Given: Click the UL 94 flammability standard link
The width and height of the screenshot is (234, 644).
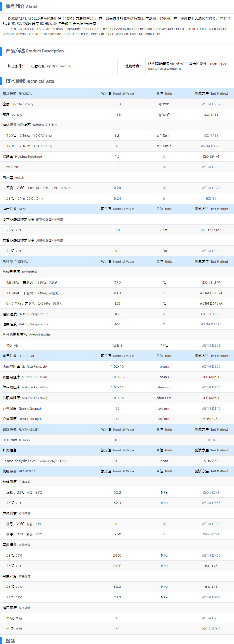Looking at the screenshot, I should click(211, 440).
